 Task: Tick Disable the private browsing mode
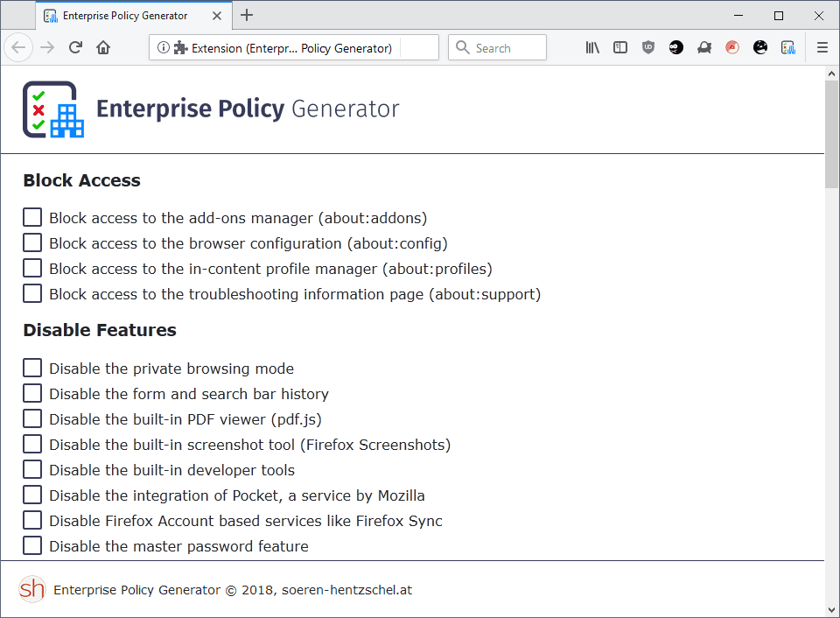tap(32, 369)
